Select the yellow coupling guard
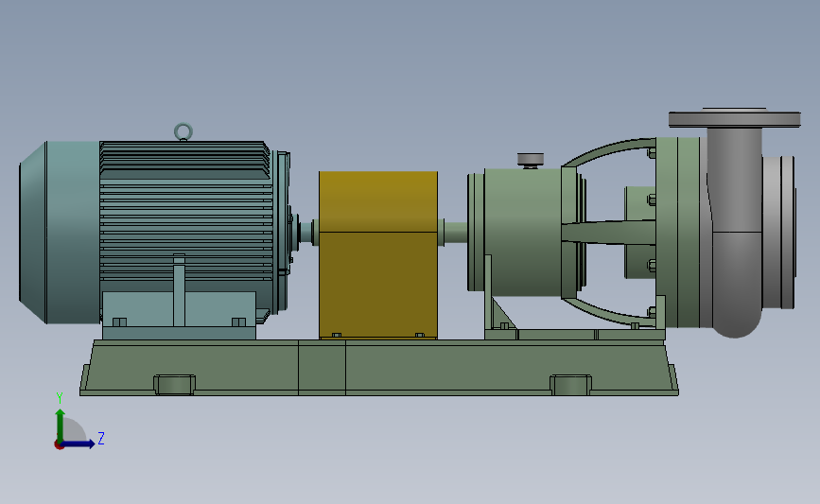 coord(378,255)
